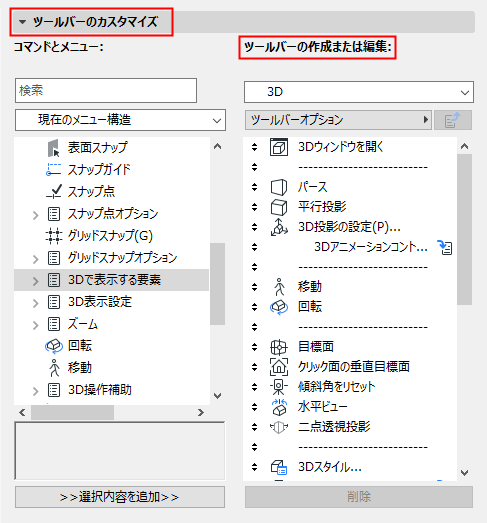
Task: Click toolbar list scroll-down arrow
Action: click(464, 473)
